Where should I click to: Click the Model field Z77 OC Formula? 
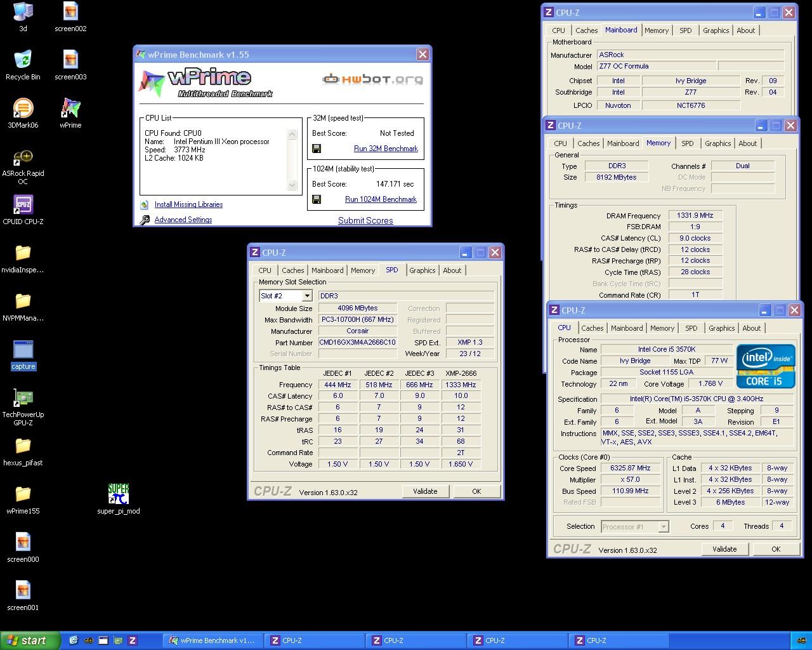(656, 66)
